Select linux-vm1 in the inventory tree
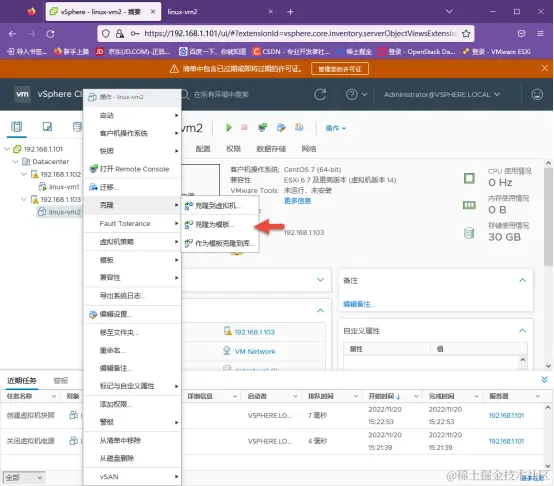The width and height of the screenshot is (554, 486). 64,186
